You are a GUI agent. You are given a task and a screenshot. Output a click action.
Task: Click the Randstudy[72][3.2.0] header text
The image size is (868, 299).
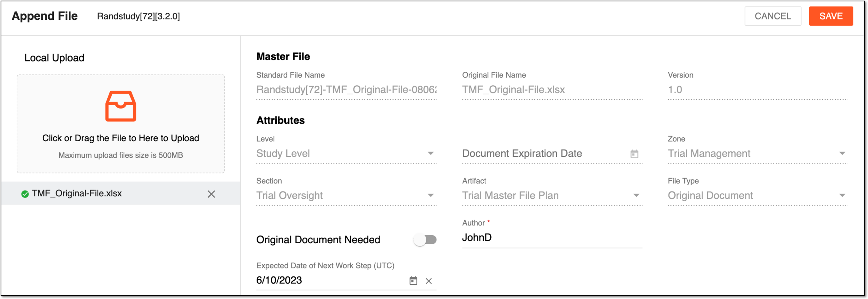point(138,16)
